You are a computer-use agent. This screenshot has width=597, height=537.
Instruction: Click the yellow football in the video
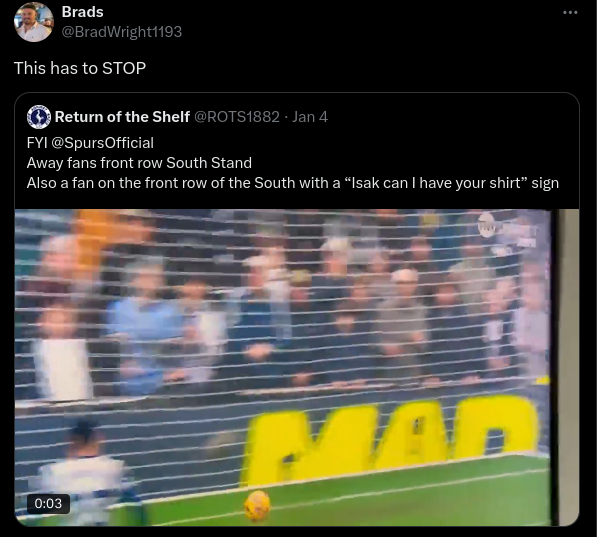(x=257, y=505)
